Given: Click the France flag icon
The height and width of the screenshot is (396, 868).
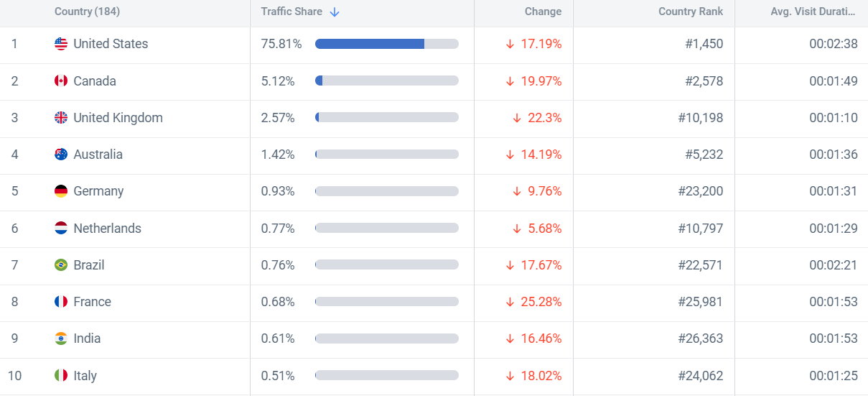Looking at the screenshot, I should [61, 302].
